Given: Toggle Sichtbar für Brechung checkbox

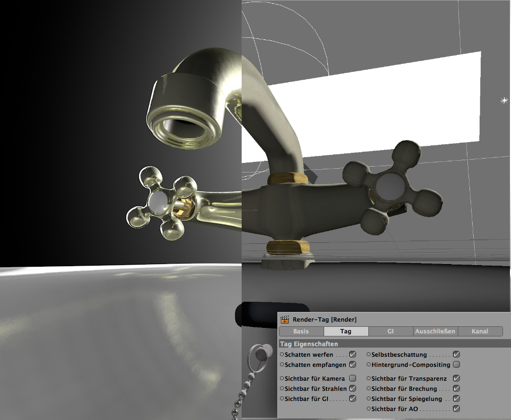Looking at the screenshot, I should tap(457, 389).
